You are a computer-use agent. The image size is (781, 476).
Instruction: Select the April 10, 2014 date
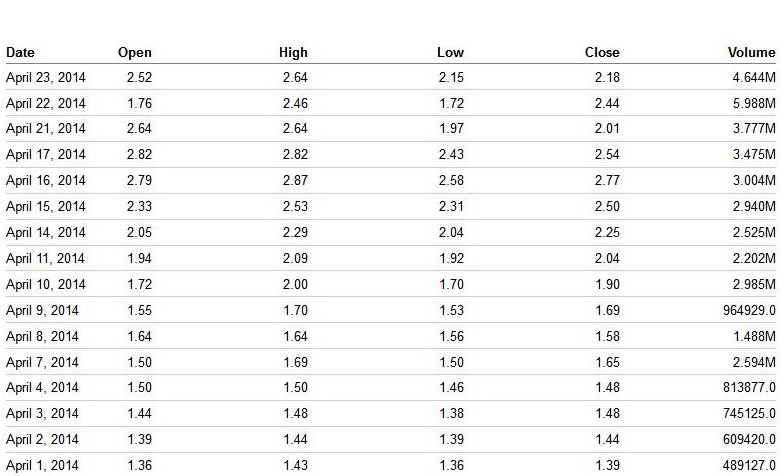pyautogui.click(x=46, y=285)
